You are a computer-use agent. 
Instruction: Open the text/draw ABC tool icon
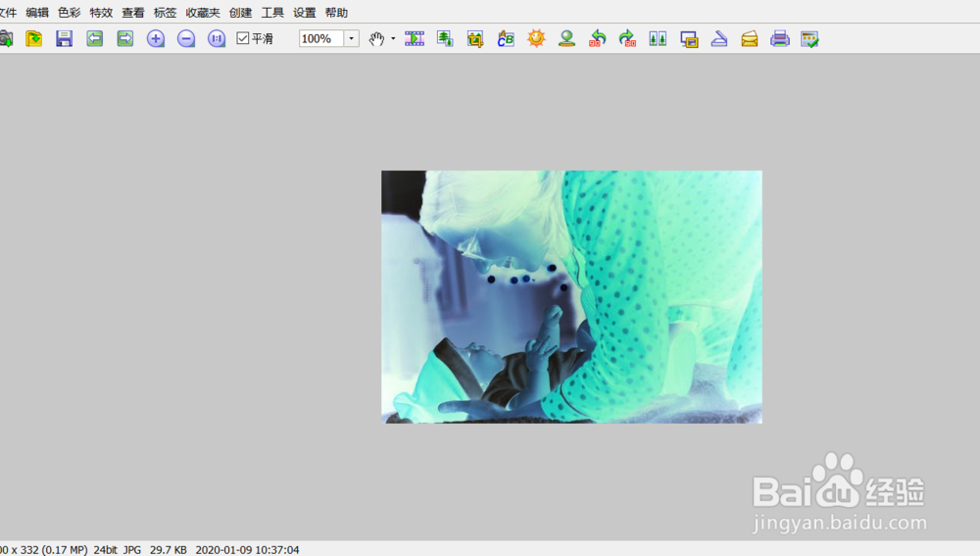tap(506, 39)
